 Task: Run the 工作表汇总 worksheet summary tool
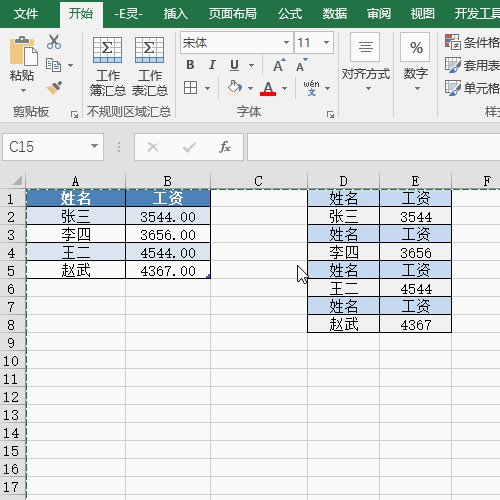click(x=149, y=67)
